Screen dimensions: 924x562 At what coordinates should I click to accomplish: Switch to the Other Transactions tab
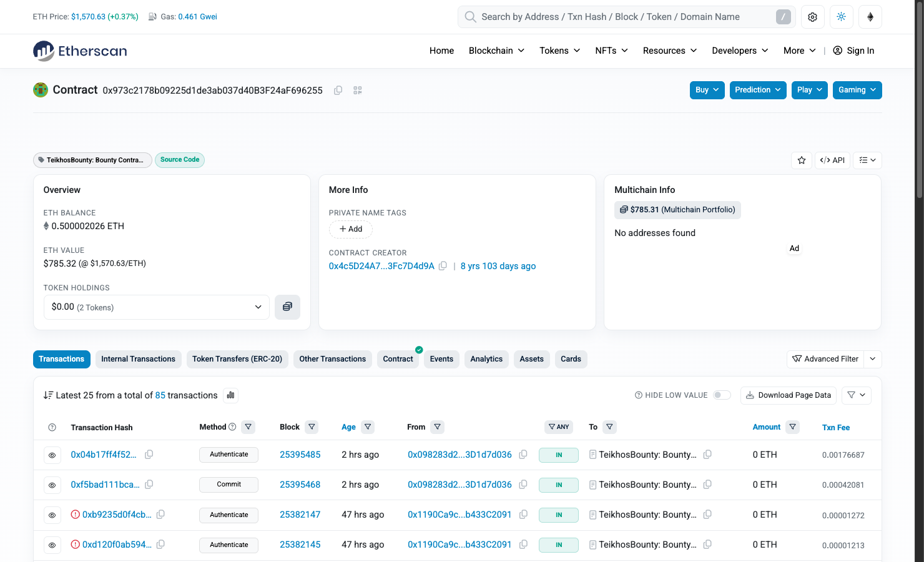tap(333, 359)
